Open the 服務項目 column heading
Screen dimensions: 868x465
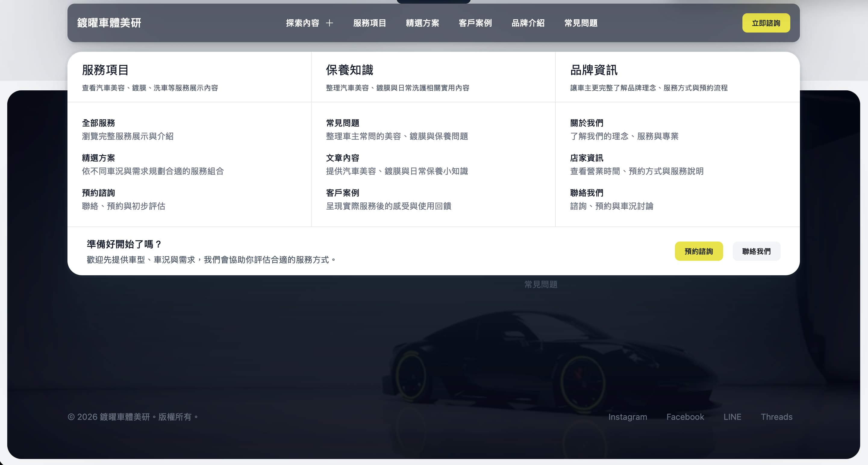coord(105,70)
